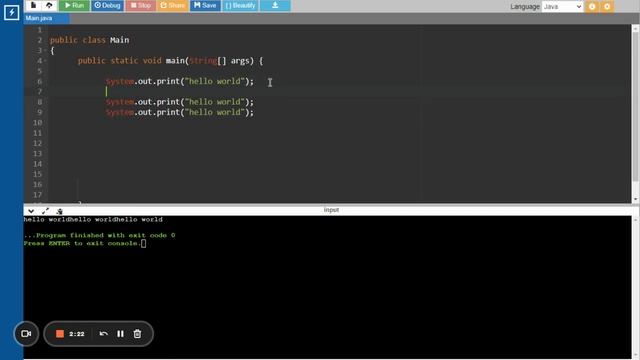Open settings via the orange gear icon

[x=607, y=7]
